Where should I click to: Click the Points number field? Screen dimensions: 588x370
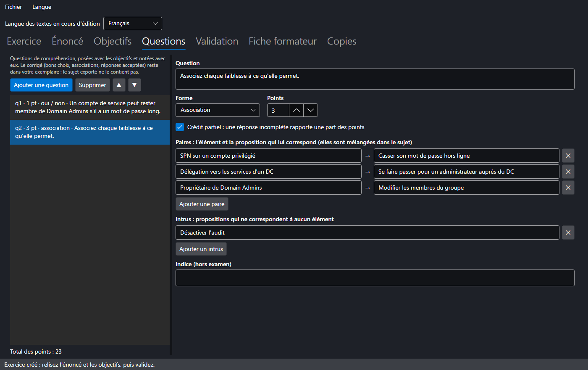(278, 110)
